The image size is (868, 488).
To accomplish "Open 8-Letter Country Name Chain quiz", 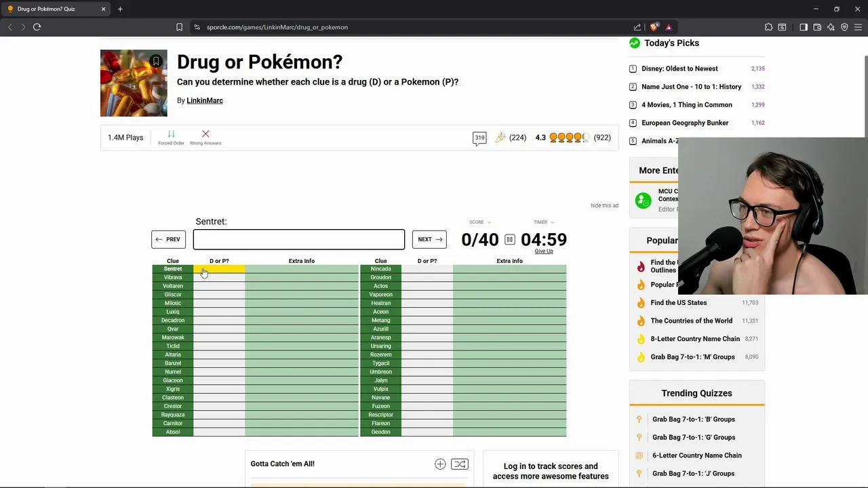I will point(695,339).
